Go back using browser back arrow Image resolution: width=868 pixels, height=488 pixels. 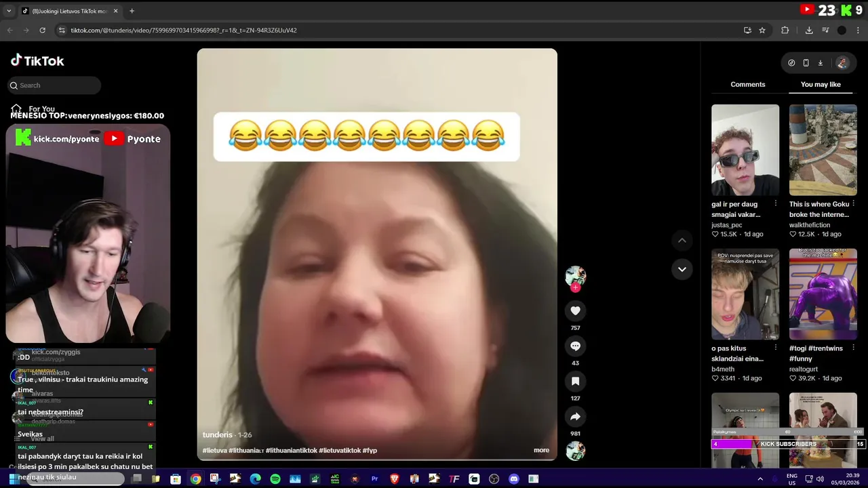click(x=9, y=30)
